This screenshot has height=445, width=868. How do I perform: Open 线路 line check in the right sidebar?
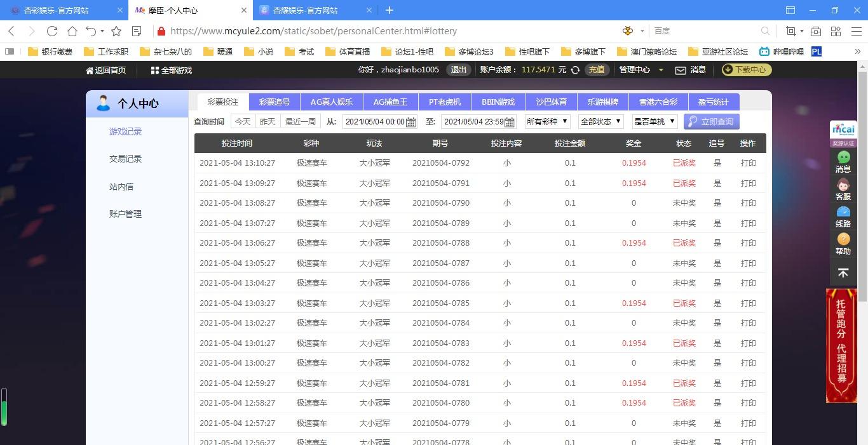click(x=843, y=216)
